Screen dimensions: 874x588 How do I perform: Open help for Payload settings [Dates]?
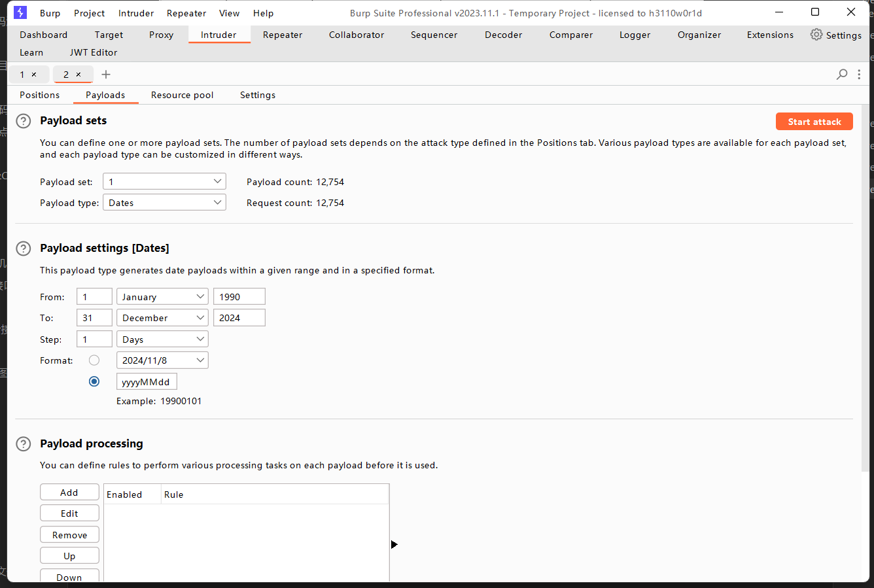[24, 249]
